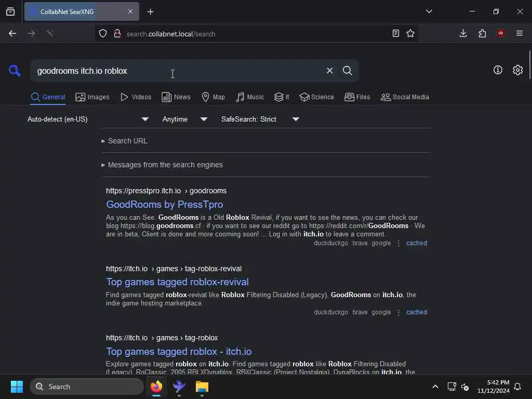Switch to the Music search category

coord(250,97)
